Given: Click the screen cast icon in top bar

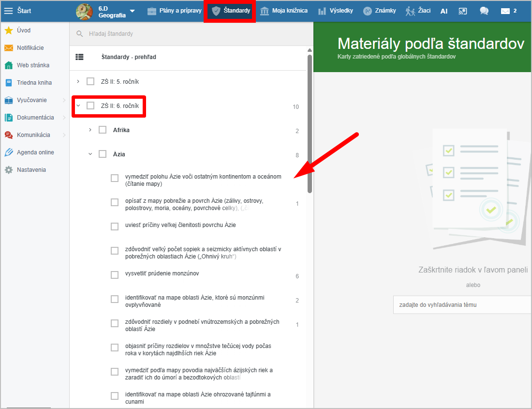Looking at the screenshot, I should tap(463, 11).
